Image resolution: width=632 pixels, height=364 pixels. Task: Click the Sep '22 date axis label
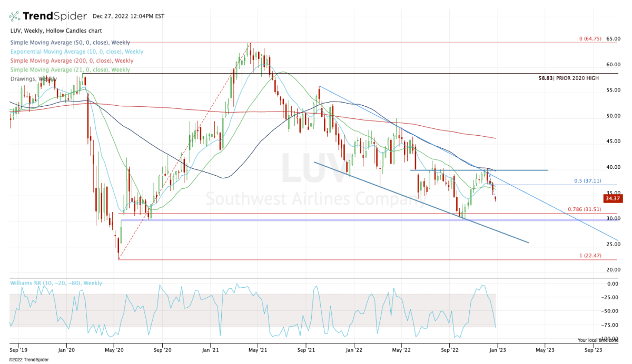tap(450, 349)
